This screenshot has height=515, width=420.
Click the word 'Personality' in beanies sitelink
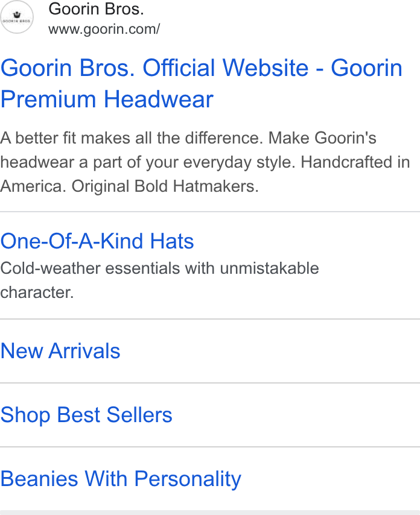point(188,479)
